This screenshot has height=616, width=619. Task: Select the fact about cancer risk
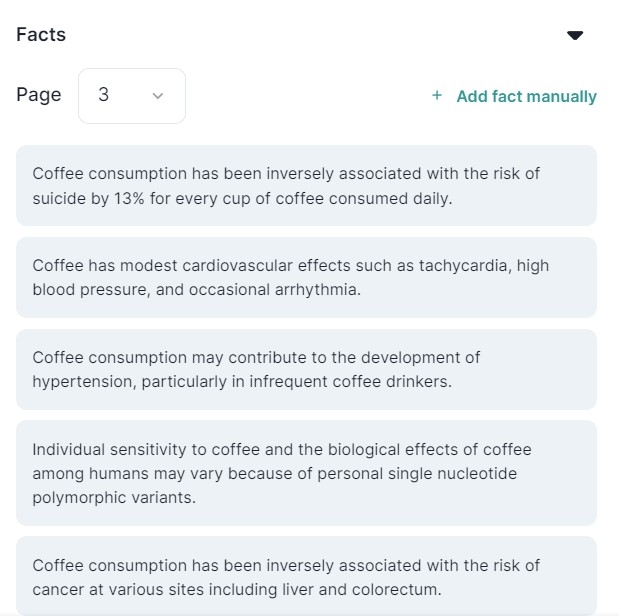[x=306, y=577]
